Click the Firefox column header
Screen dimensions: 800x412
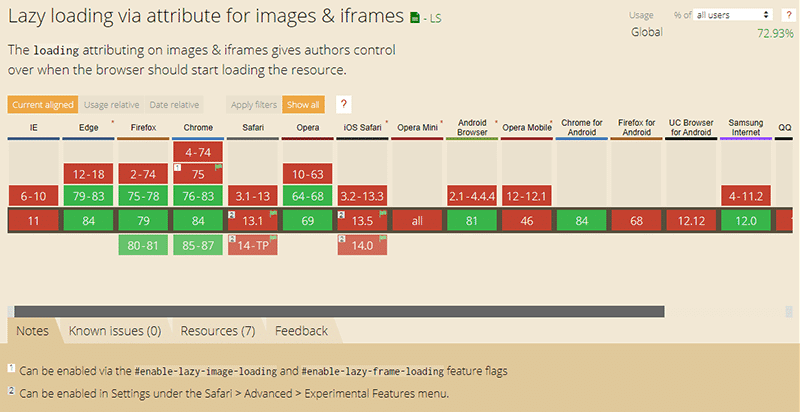tap(143, 128)
